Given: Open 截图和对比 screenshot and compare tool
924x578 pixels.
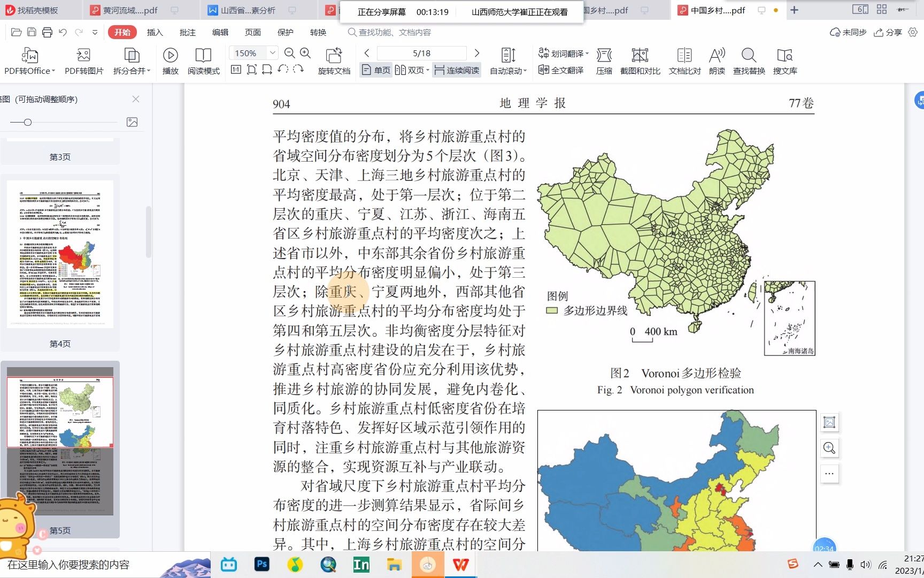Looking at the screenshot, I should 640,62.
